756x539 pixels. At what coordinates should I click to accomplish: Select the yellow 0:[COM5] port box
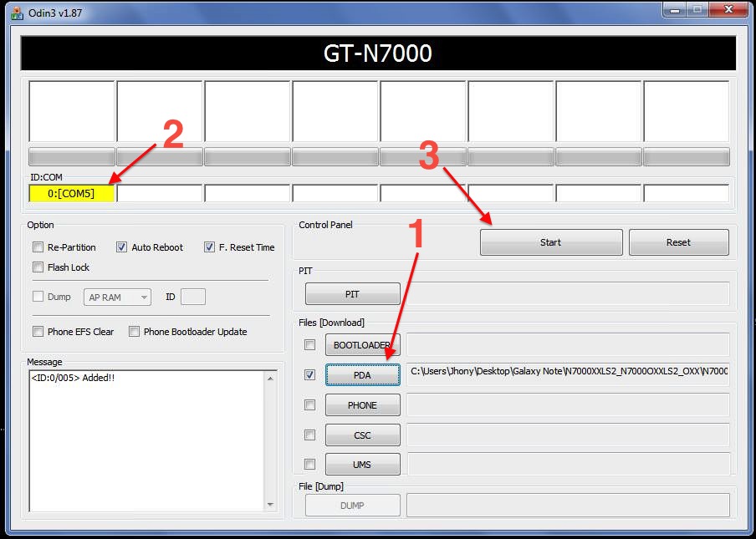coord(71,194)
